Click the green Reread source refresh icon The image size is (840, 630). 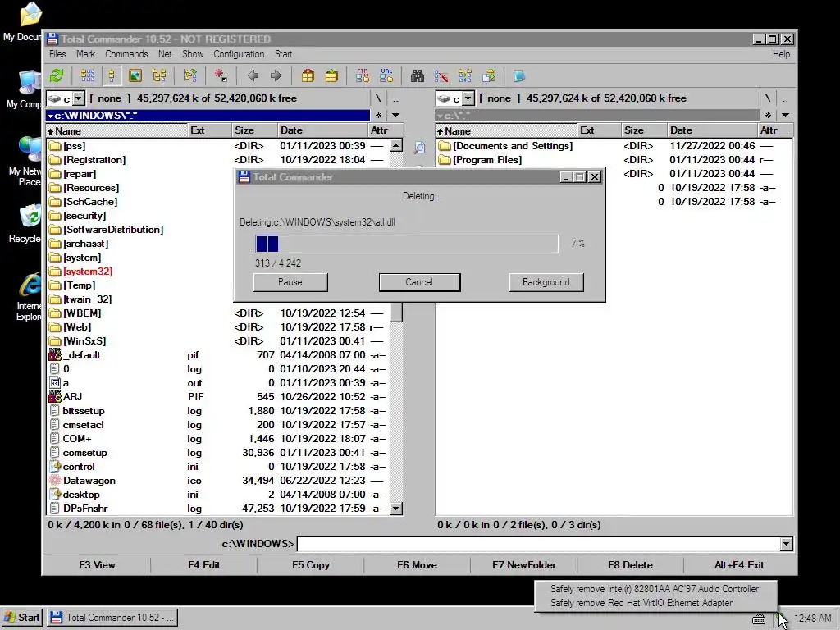[57, 76]
